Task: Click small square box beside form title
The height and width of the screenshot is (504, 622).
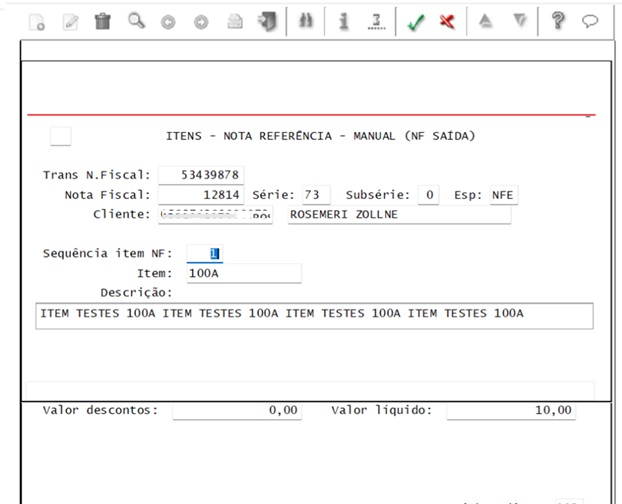Action: point(60,136)
